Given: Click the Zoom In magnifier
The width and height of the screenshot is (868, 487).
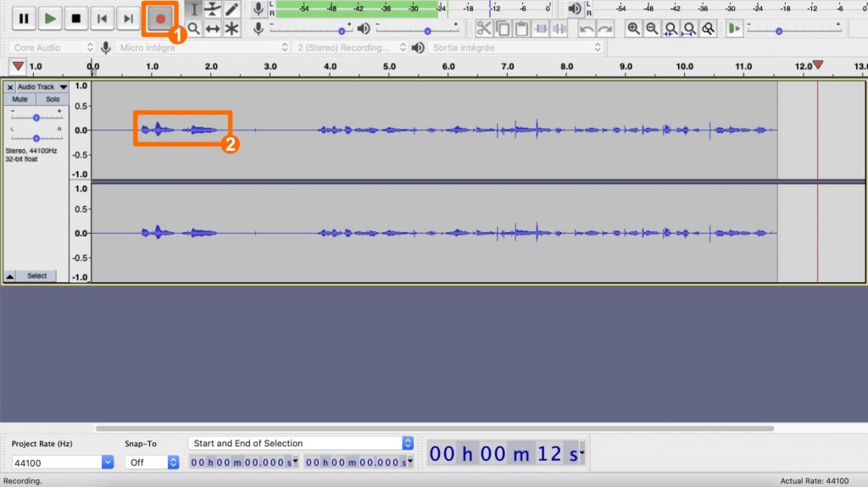Looking at the screenshot, I should pos(633,29).
